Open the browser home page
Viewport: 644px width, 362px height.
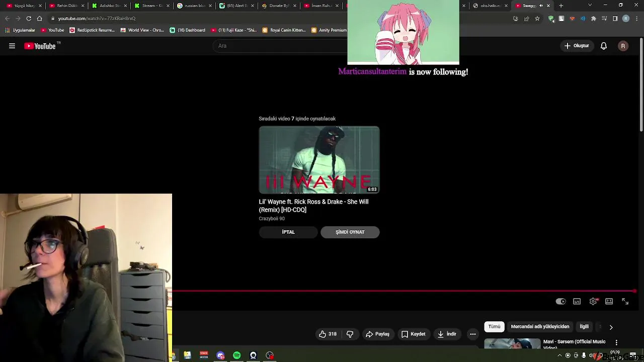tap(39, 19)
